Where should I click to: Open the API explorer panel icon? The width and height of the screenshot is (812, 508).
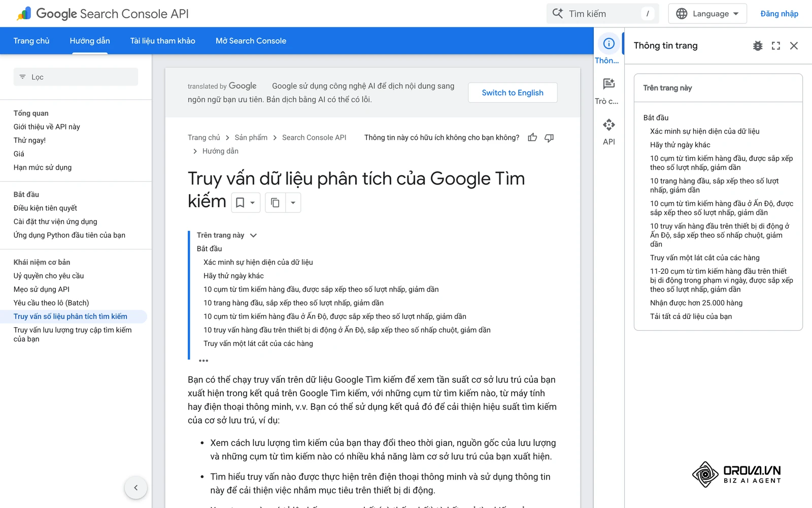point(608,124)
